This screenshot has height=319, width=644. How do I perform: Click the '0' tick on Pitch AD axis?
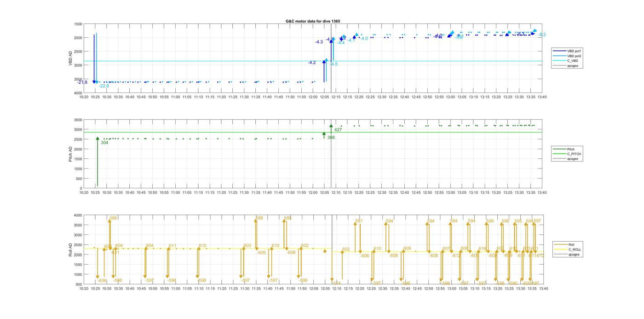[x=81, y=188]
